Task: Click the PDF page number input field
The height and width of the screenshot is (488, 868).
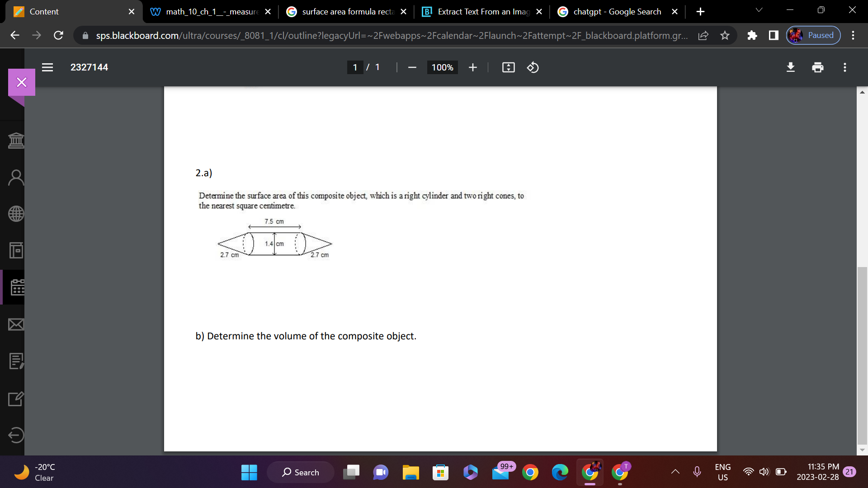Action: [355, 67]
